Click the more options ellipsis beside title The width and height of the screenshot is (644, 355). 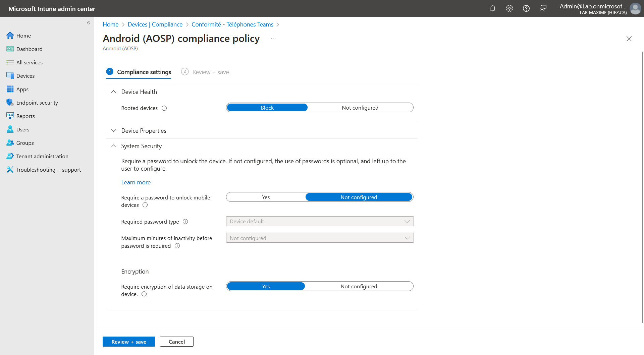(273, 39)
